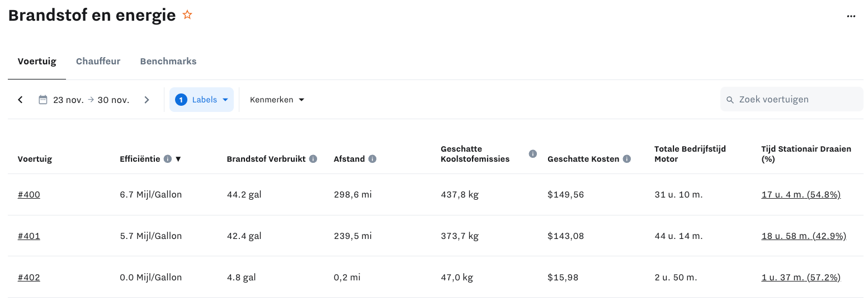Switch to the Chauffeur tab
Image resolution: width=868 pixels, height=305 pixels.
click(98, 61)
